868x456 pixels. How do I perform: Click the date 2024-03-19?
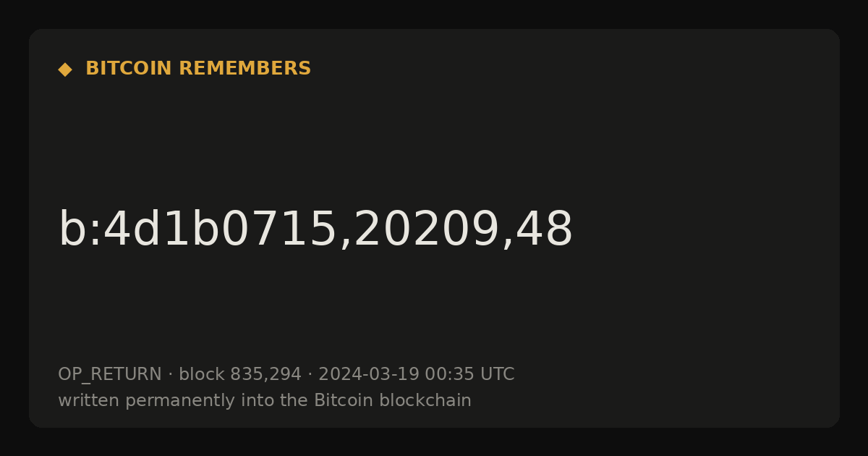click(x=369, y=374)
